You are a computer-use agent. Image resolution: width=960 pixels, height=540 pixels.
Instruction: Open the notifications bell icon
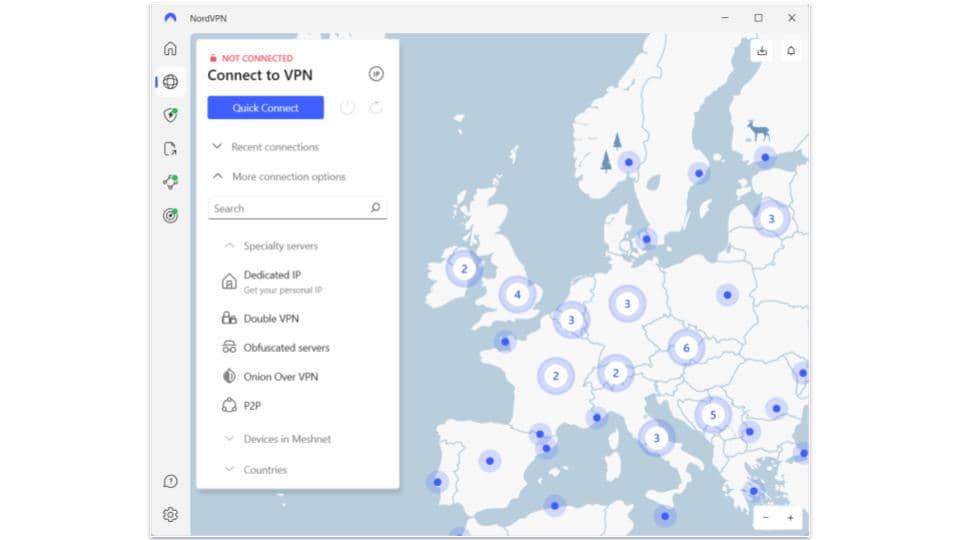(x=791, y=51)
